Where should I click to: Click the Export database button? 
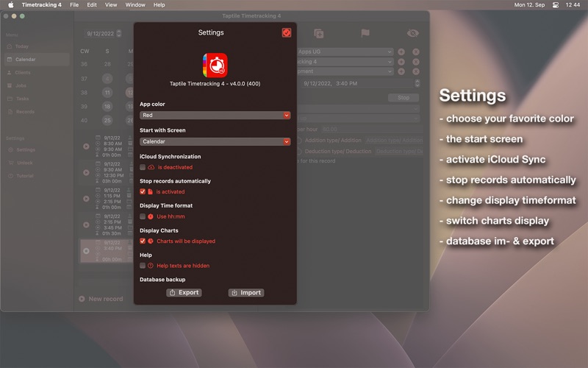point(184,292)
